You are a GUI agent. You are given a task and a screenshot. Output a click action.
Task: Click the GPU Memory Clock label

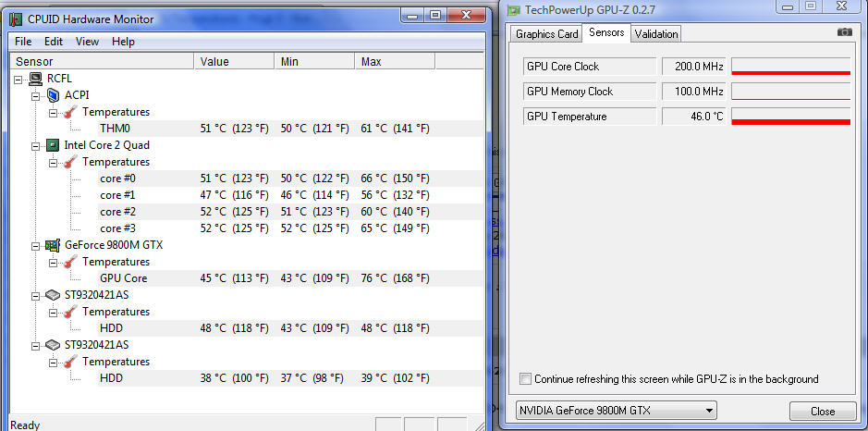point(590,92)
